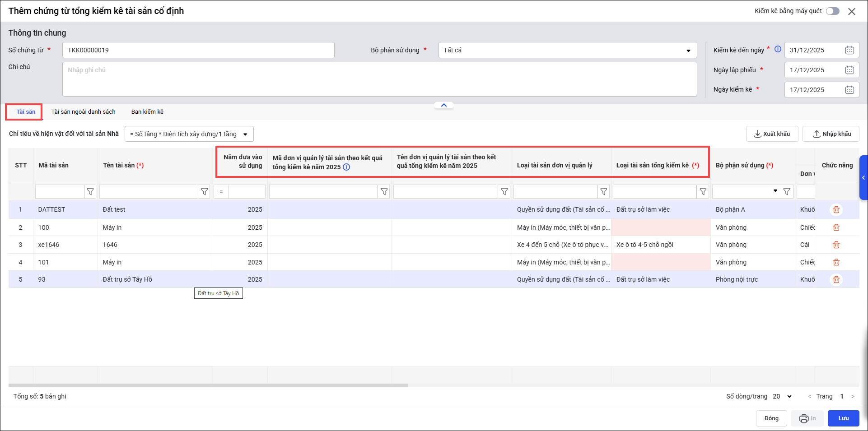
Task: Click the Ghi chú text area
Action: pyautogui.click(x=379, y=79)
